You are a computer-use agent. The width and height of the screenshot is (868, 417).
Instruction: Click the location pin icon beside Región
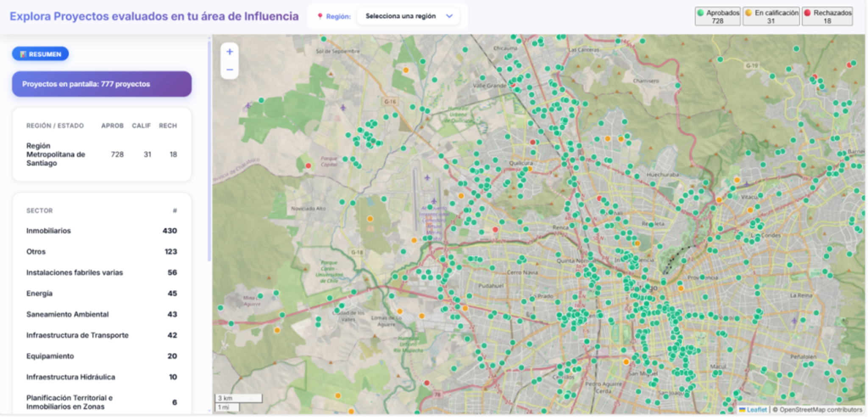(x=320, y=16)
